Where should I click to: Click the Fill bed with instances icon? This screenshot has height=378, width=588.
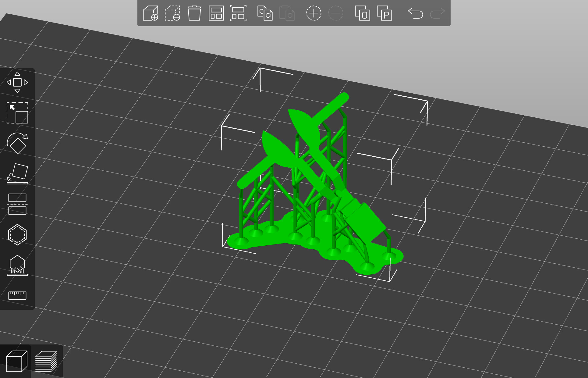tap(238, 13)
